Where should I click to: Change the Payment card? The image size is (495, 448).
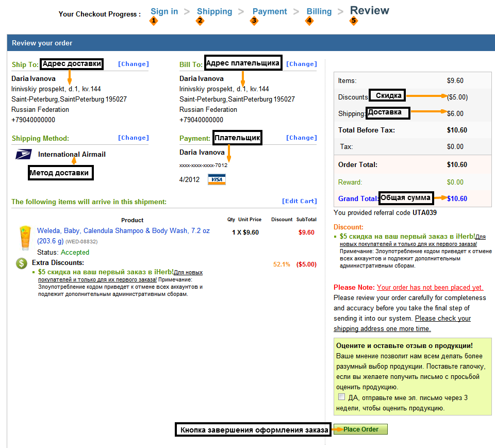pyautogui.click(x=302, y=138)
